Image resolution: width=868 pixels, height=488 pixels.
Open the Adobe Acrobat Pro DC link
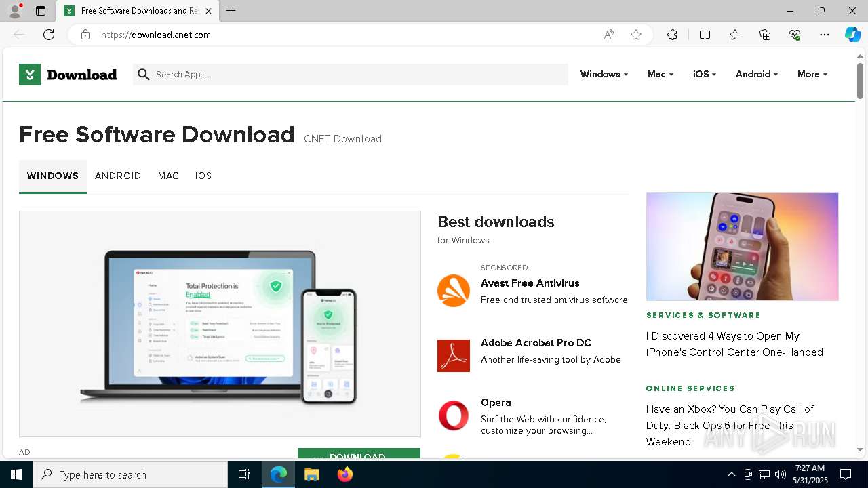pyautogui.click(x=536, y=343)
